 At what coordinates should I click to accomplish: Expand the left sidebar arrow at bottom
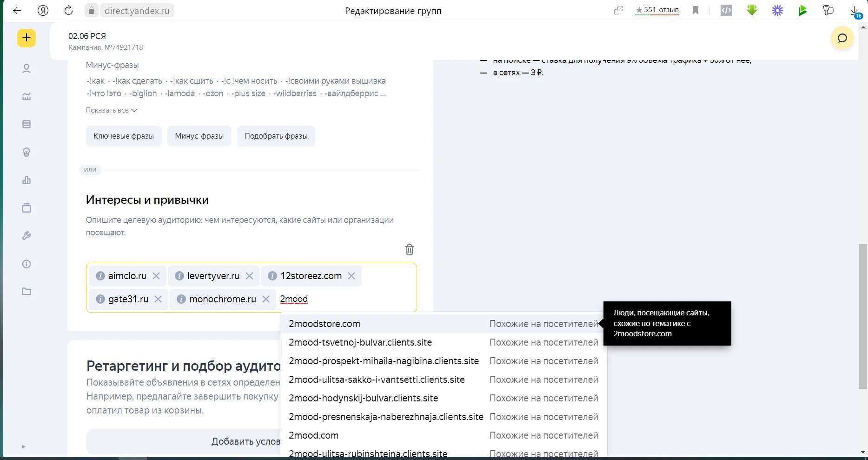click(23, 447)
